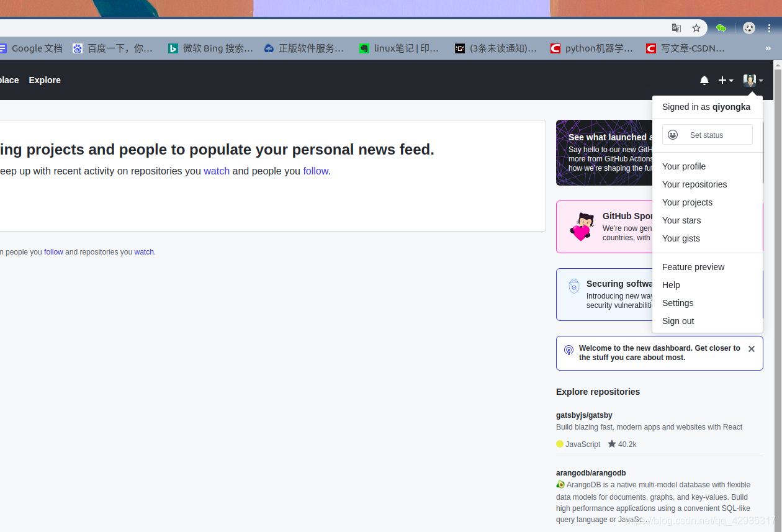Expand hidden bookmarks with chevron

click(x=768, y=48)
